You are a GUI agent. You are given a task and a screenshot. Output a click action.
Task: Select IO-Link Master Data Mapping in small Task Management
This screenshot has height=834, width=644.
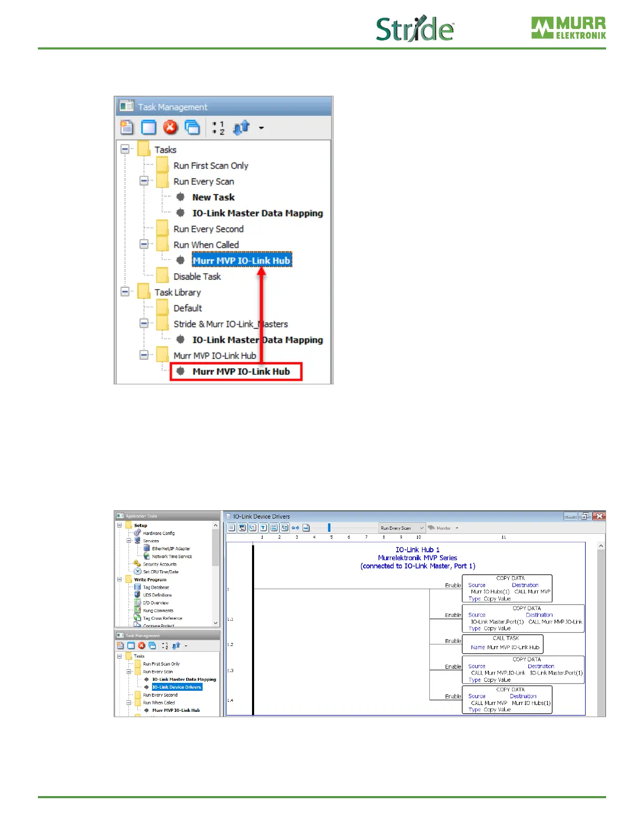(184, 679)
